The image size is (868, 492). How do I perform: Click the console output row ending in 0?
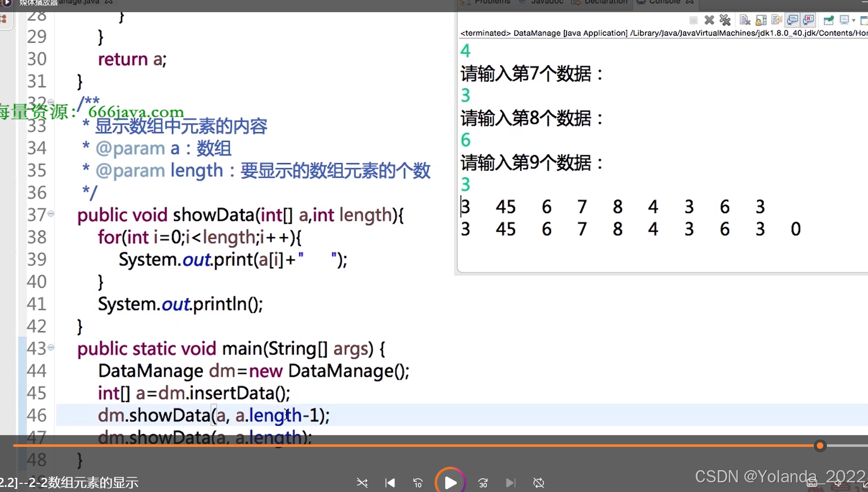[631, 229]
